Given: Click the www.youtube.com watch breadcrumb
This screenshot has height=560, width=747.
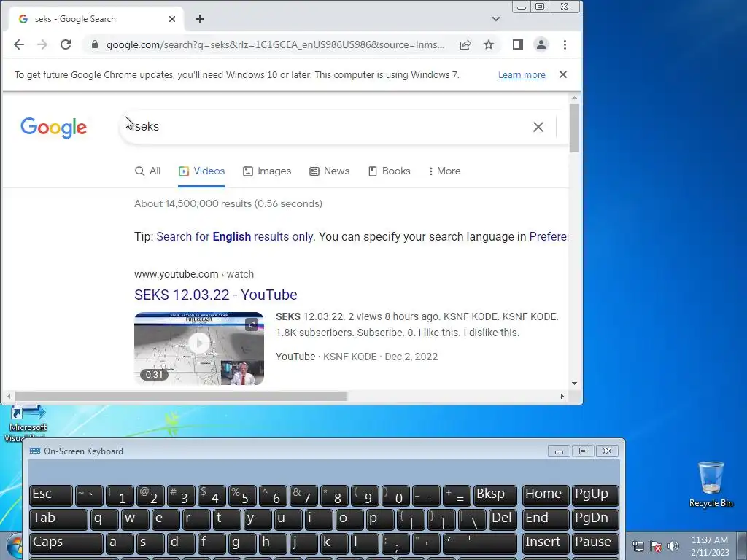Looking at the screenshot, I should tap(194, 274).
